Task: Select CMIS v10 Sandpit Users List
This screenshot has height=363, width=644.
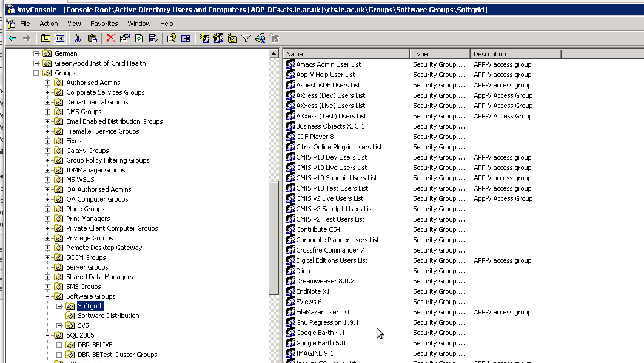Action: coord(337,178)
